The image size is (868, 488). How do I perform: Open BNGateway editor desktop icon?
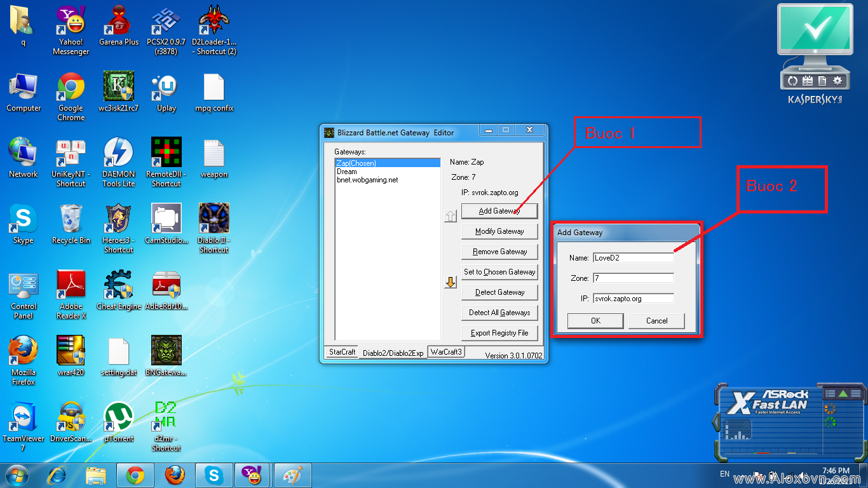click(166, 356)
